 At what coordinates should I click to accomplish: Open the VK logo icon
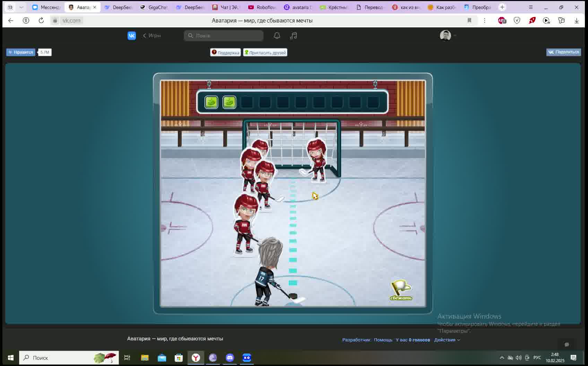click(132, 35)
